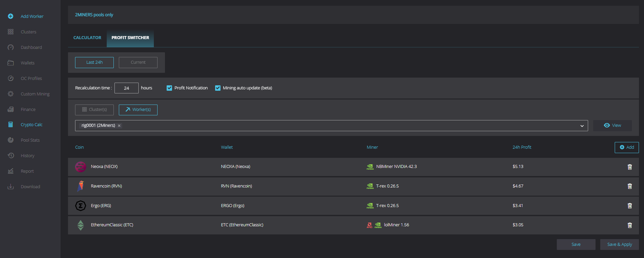This screenshot has height=258, width=644.
Task: Click the Add Worker plus icon
Action: tap(10, 16)
